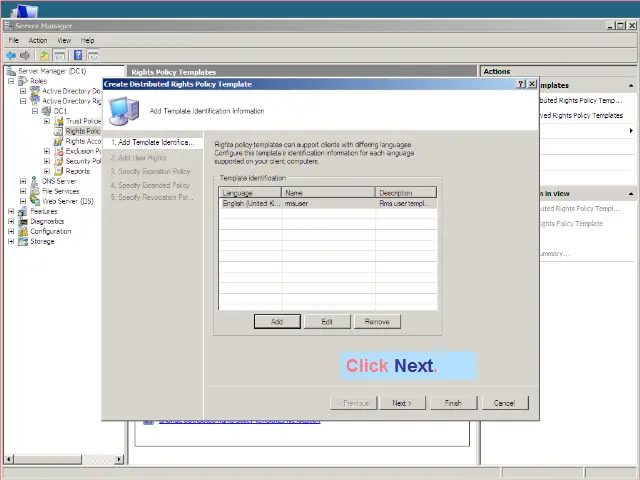Expand the Configuration tree node
This screenshot has width=640, height=480.
tap(11, 231)
